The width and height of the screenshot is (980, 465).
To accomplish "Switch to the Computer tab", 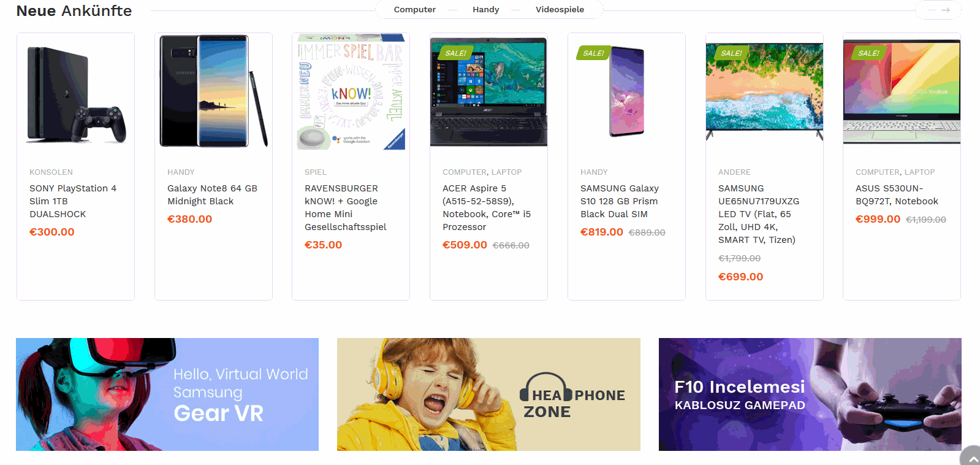I will coord(415,10).
